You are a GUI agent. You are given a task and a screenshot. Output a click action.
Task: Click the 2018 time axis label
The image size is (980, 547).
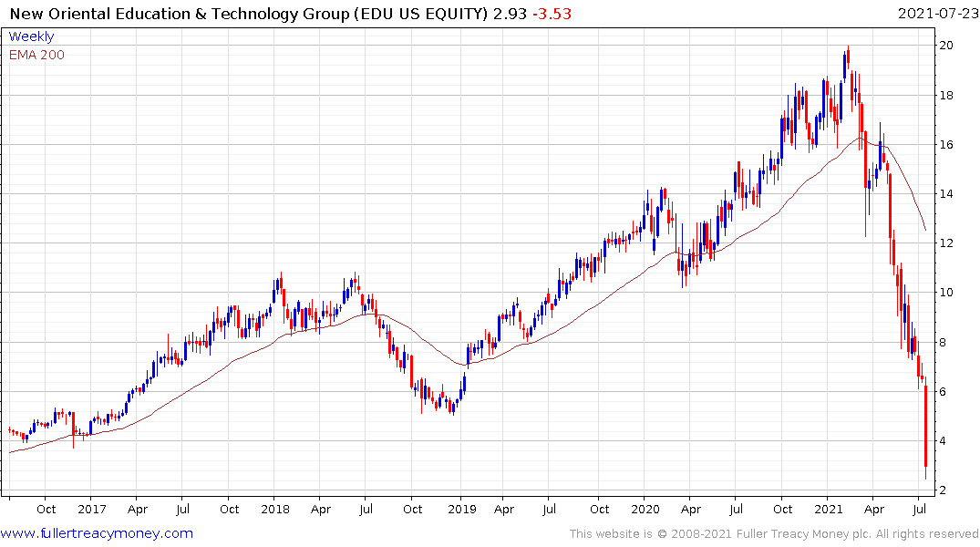pos(275,509)
